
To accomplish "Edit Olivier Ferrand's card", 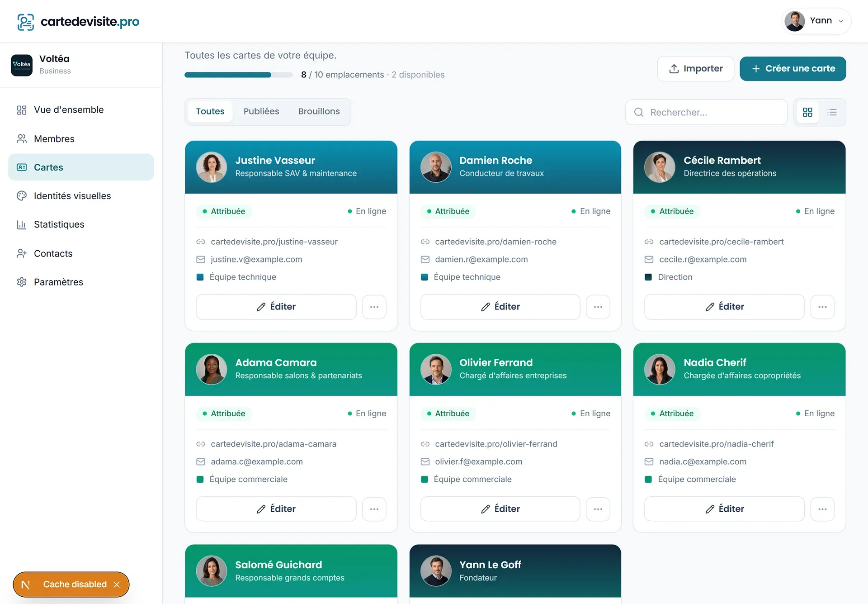I will coord(500,509).
